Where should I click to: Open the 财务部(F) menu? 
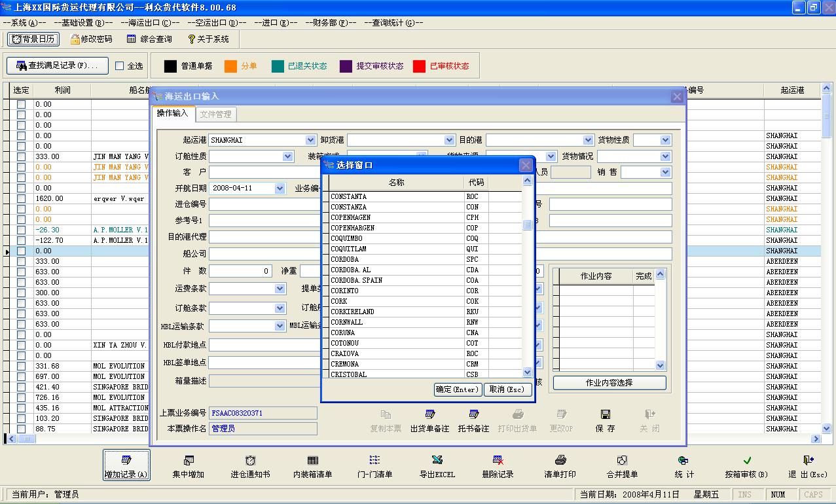pyautogui.click(x=331, y=23)
